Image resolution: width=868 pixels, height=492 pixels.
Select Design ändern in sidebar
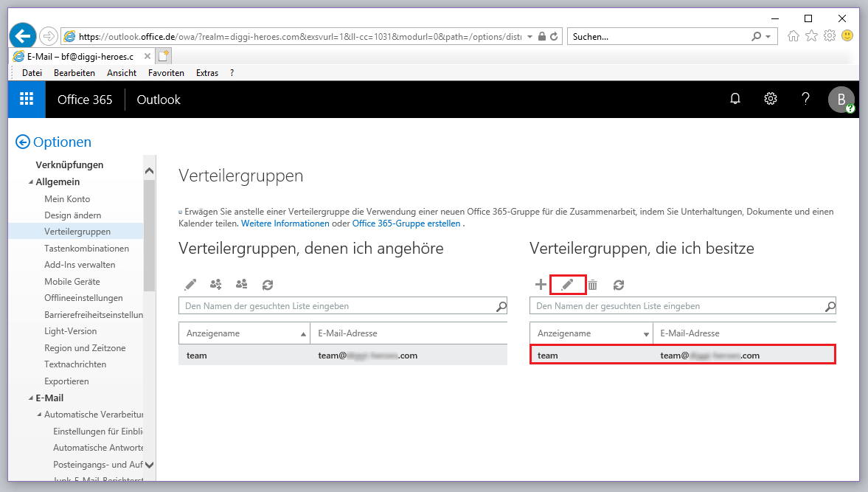(72, 215)
